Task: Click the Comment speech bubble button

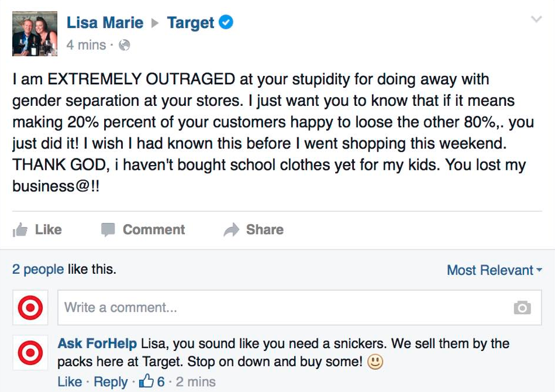Action: pos(143,230)
